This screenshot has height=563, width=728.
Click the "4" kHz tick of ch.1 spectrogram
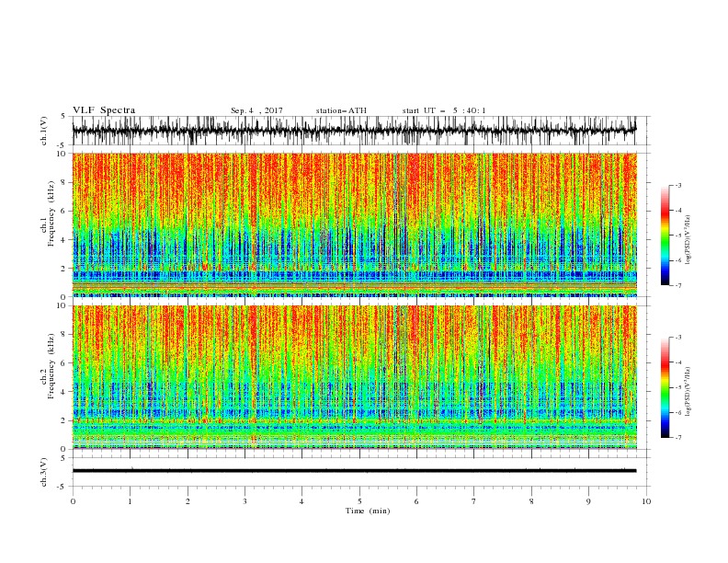[64, 240]
